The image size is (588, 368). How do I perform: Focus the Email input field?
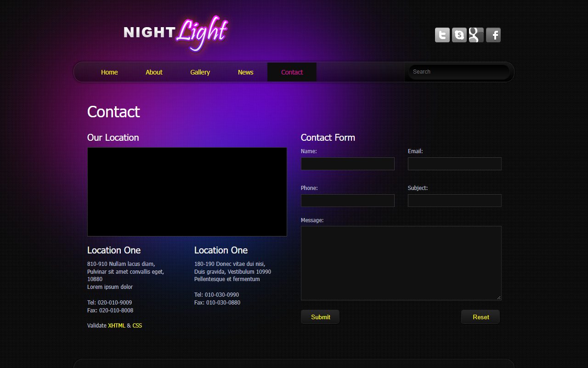[455, 164]
